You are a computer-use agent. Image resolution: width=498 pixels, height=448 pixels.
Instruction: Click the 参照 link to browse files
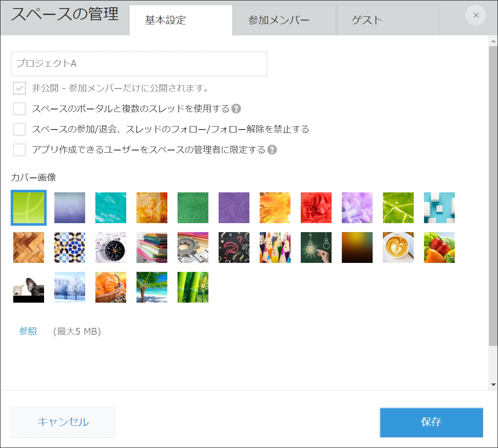click(28, 330)
